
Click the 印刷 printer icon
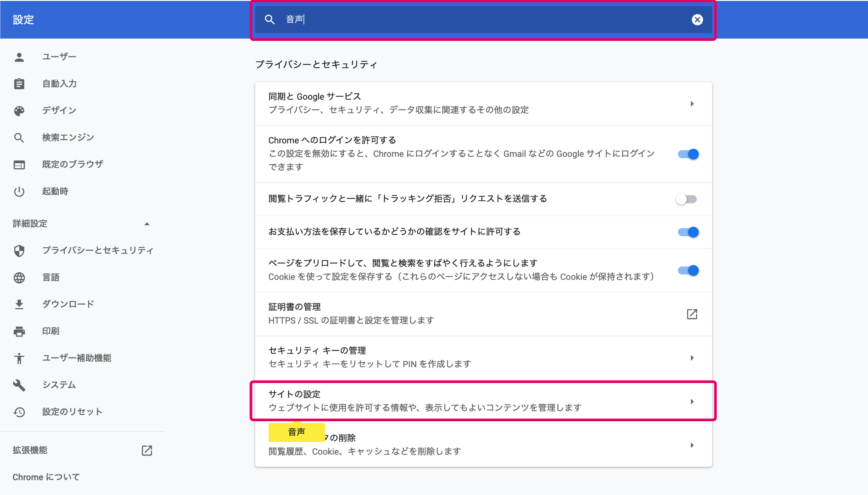(19, 331)
